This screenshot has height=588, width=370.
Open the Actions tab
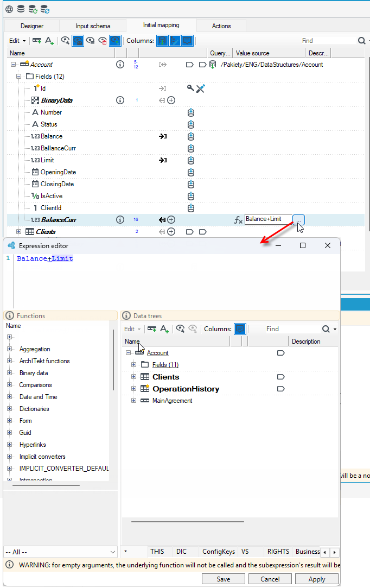[x=221, y=26]
